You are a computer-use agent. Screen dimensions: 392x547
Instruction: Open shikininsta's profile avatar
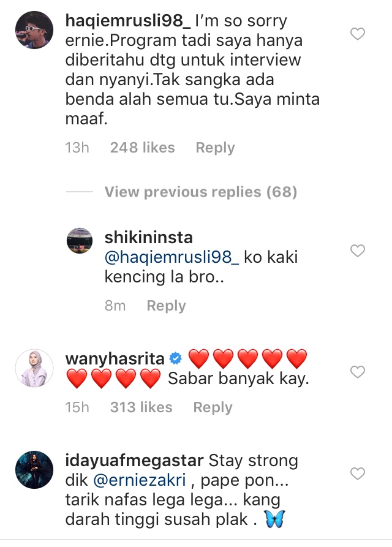[80, 241]
